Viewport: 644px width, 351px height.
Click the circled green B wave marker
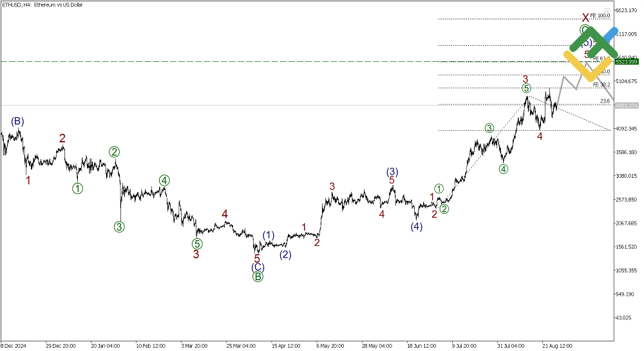pos(257,277)
